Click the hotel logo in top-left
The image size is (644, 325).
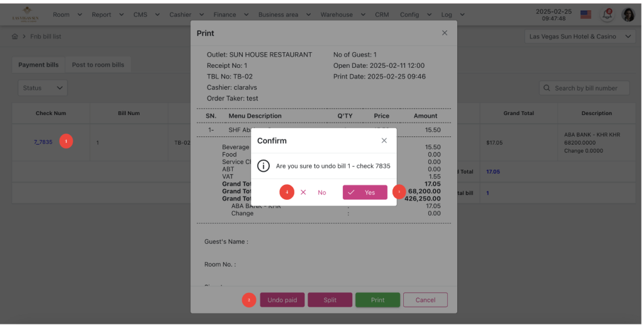25,14
